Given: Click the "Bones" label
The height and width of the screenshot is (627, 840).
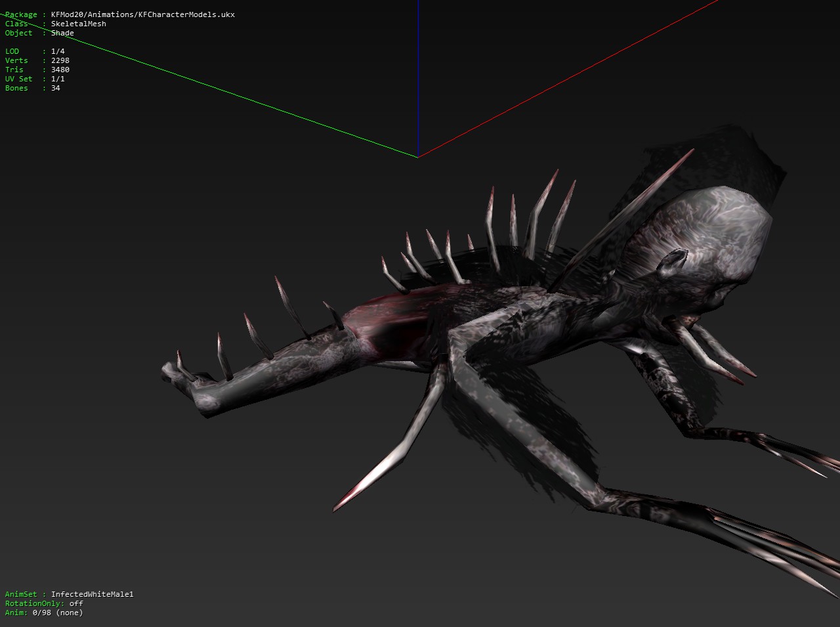Looking at the screenshot, I should [x=16, y=88].
